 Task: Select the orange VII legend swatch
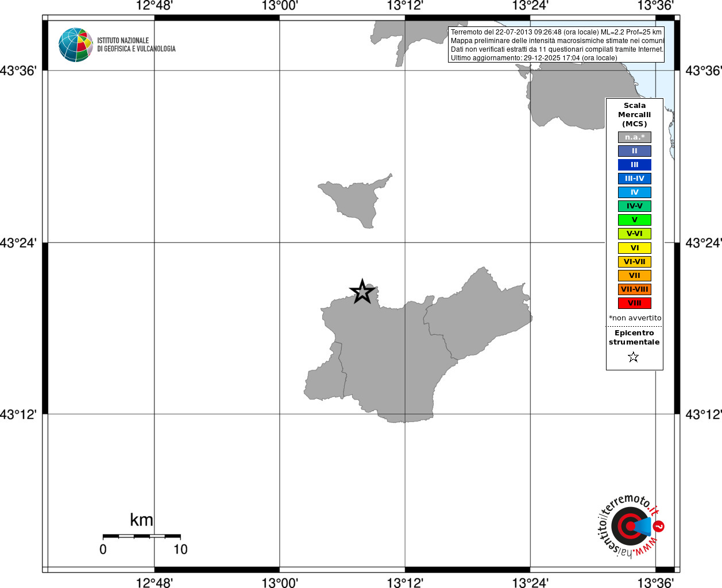point(635,276)
